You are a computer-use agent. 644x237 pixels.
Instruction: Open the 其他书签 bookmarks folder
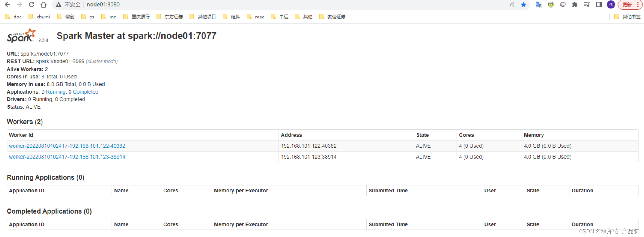click(x=627, y=17)
